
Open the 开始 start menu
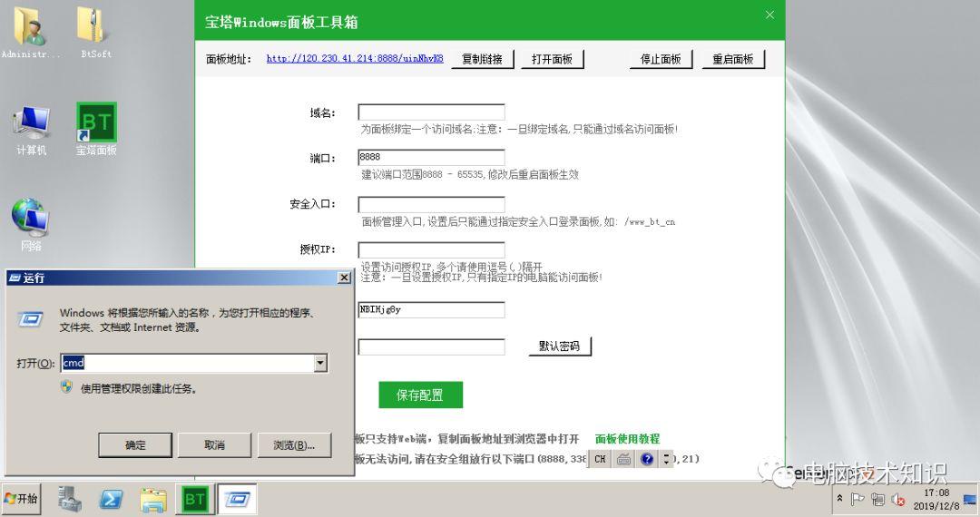coord(21,499)
